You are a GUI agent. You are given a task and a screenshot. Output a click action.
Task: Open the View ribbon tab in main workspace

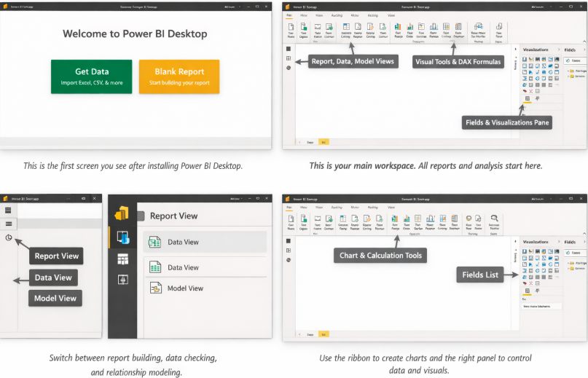(391, 14)
